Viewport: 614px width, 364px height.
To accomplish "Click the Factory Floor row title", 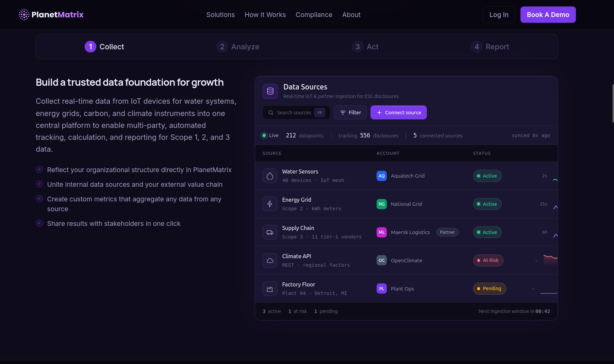I will (x=299, y=284).
